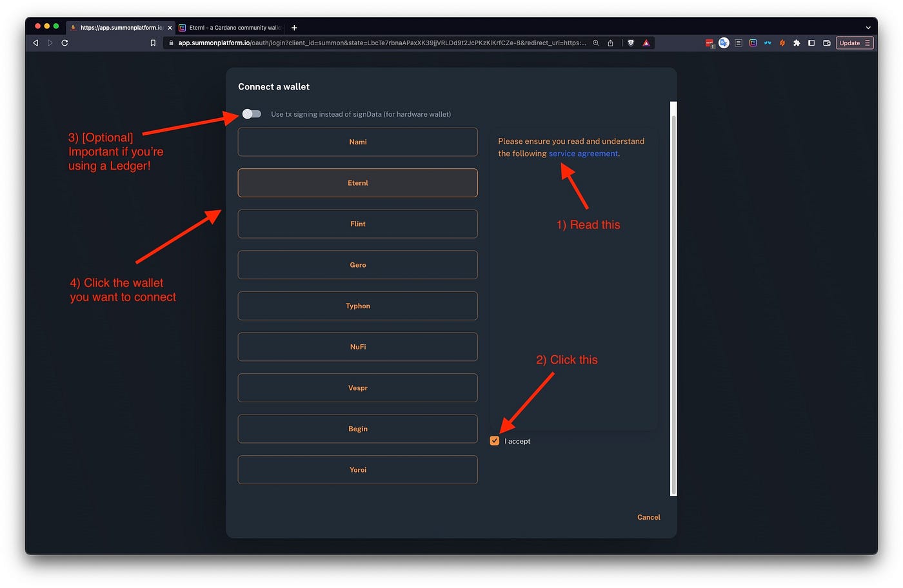Connect the Yoroi wallet

coord(358,470)
